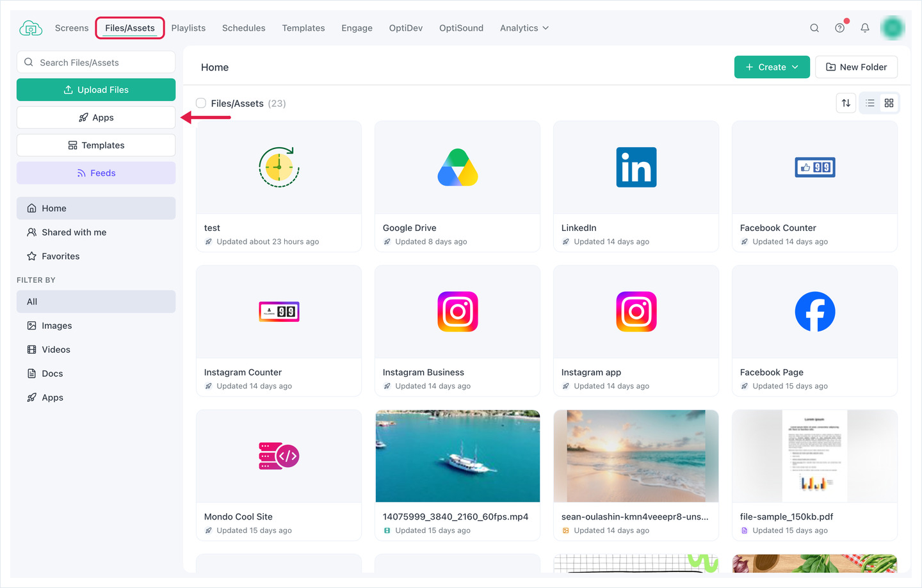The height and width of the screenshot is (588, 922).
Task: Open the beach sunset image thumbnail
Action: [x=636, y=456]
